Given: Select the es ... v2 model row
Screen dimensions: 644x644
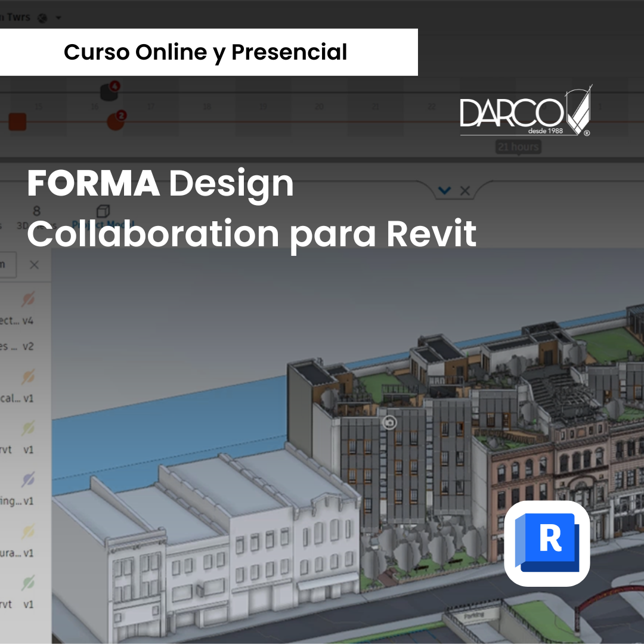Looking at the screenshot, I should pos(17,346).
